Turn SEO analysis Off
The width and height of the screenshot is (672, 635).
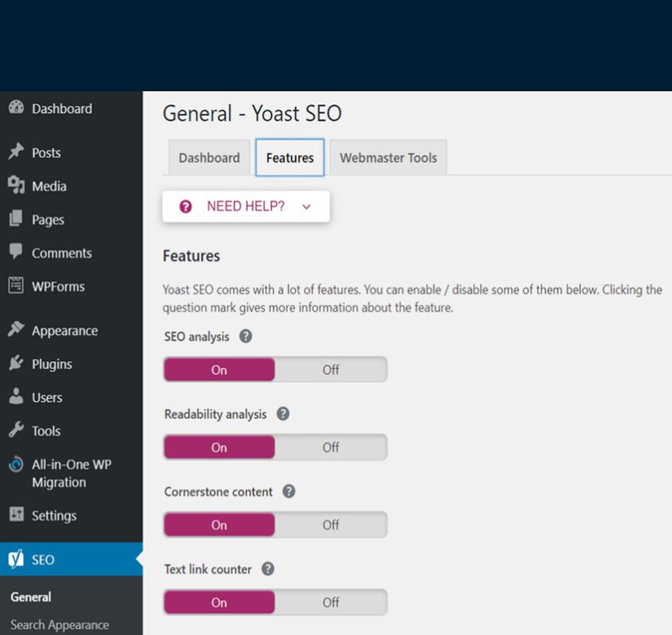(331, 370)
